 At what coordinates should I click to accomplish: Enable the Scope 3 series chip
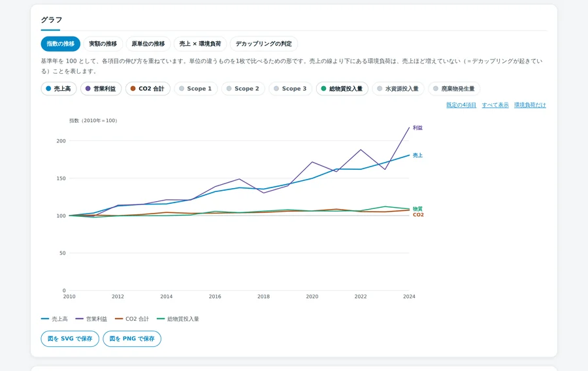[x=290, y=89]
